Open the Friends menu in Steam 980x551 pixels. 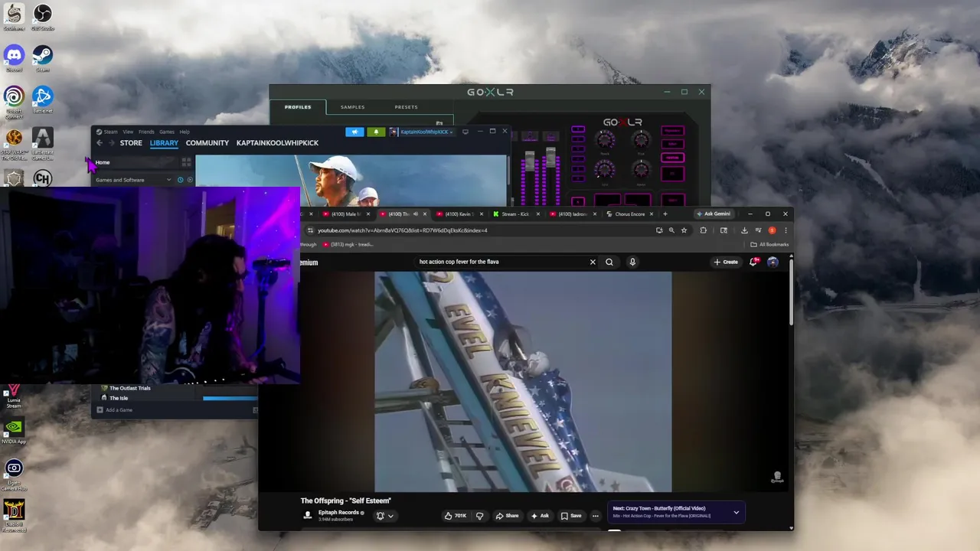146,132
